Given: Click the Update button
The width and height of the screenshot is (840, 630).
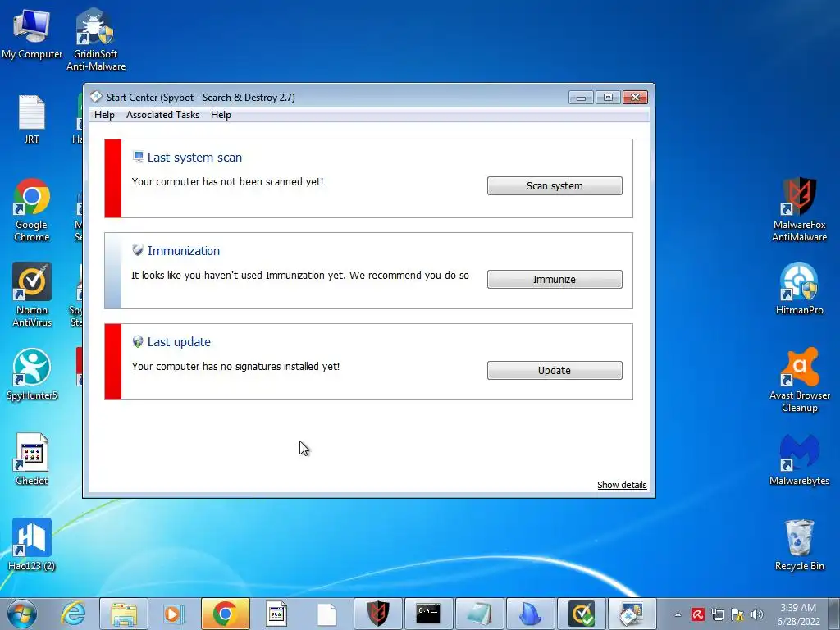Looking at the screenshot, I should [x=555, y=370].
